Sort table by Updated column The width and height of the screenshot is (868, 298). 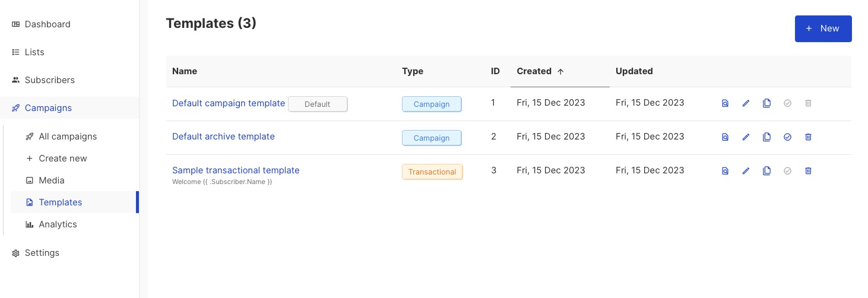[x=634, y=71]
